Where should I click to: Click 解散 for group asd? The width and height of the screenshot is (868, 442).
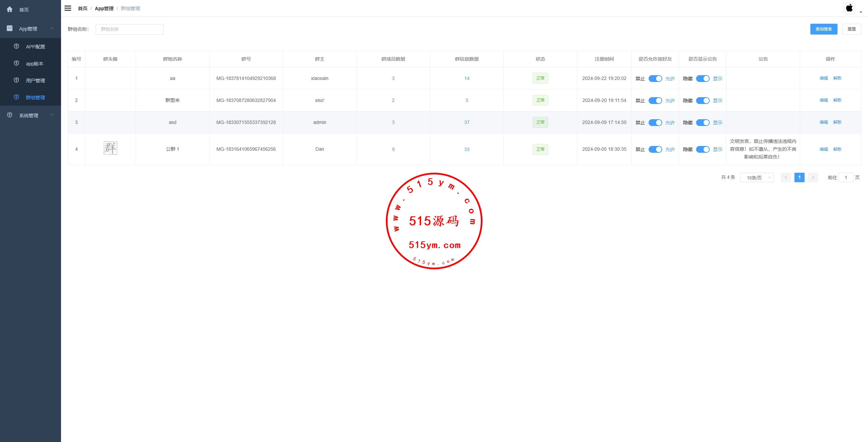click(837, 122)
